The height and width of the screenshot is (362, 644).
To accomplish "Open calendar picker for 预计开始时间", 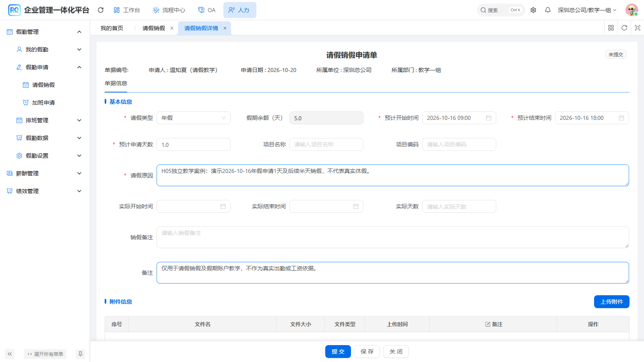I will [x=489, y=118].
